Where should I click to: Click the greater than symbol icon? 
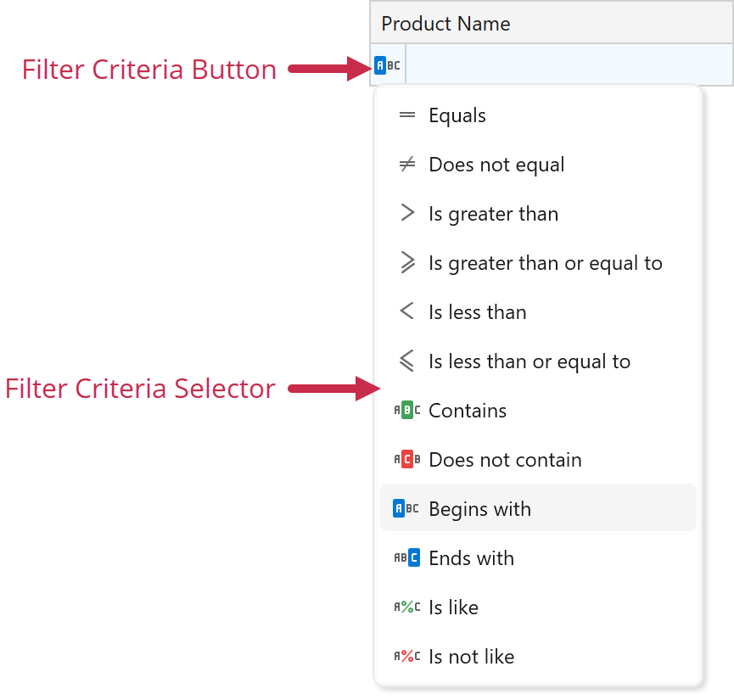[x=407, y=214]
